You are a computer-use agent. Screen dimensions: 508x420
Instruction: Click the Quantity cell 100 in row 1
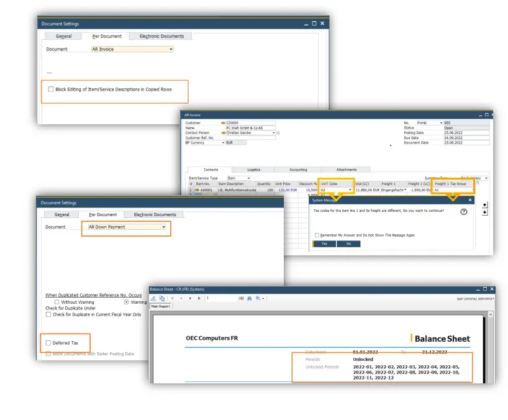(x=265, y=190)
